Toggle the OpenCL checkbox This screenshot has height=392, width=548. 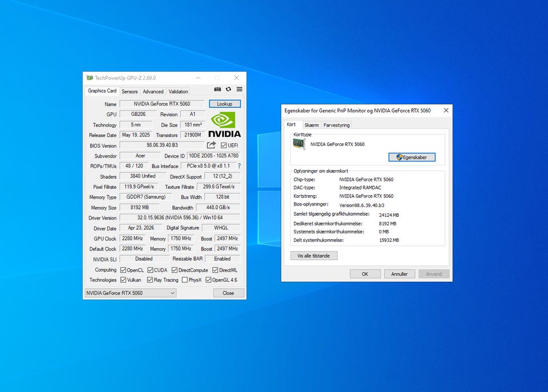click(x=123, y=270)
